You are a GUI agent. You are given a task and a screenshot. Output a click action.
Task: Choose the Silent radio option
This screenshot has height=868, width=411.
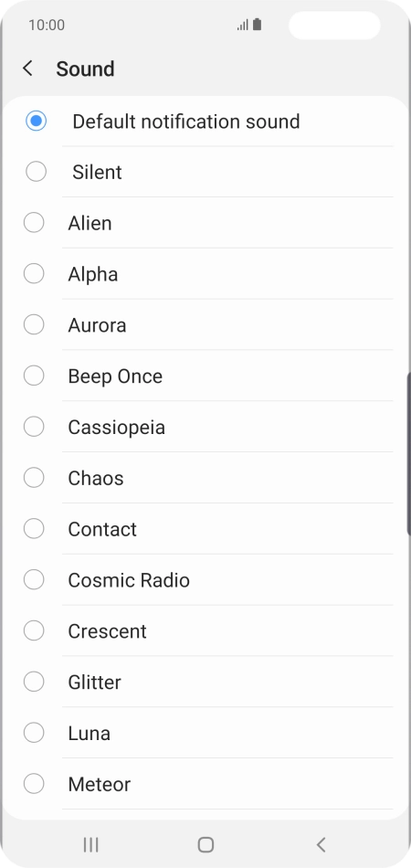pos(36,172)
